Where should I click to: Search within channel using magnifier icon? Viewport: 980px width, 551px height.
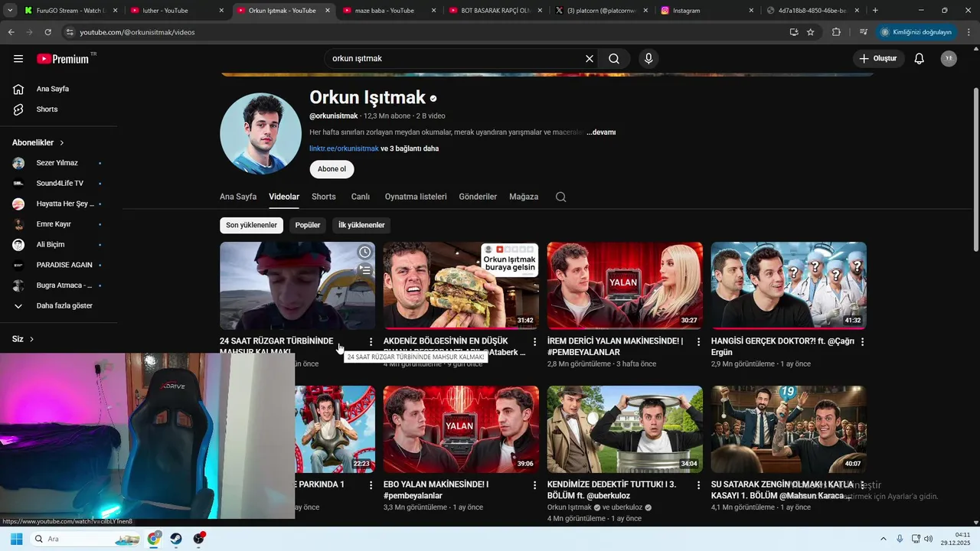[560, 197]
